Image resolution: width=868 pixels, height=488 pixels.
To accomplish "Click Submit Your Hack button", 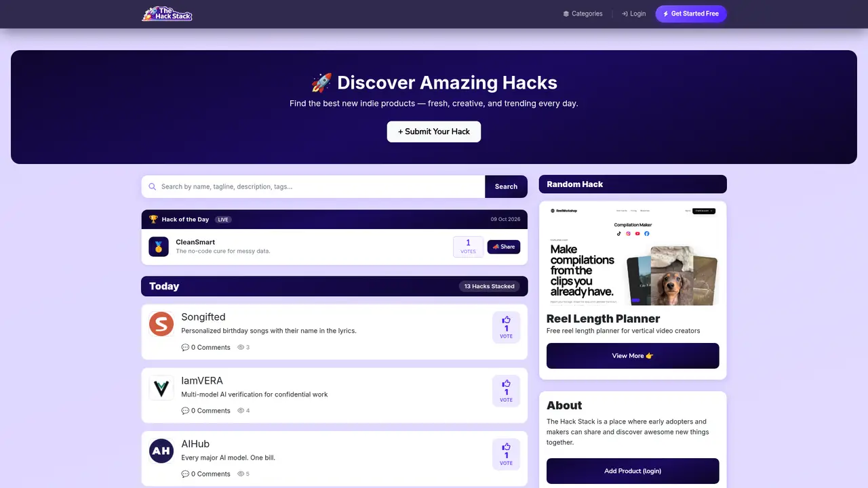I will tap(434, 131).
